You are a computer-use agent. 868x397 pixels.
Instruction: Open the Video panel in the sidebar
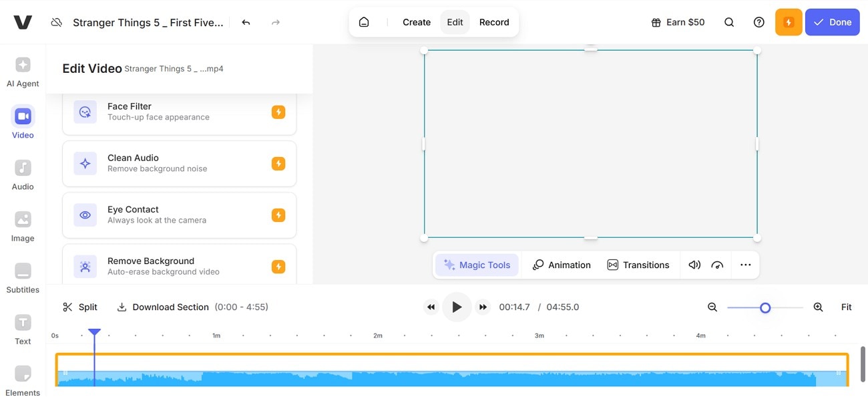coord(22,122)
